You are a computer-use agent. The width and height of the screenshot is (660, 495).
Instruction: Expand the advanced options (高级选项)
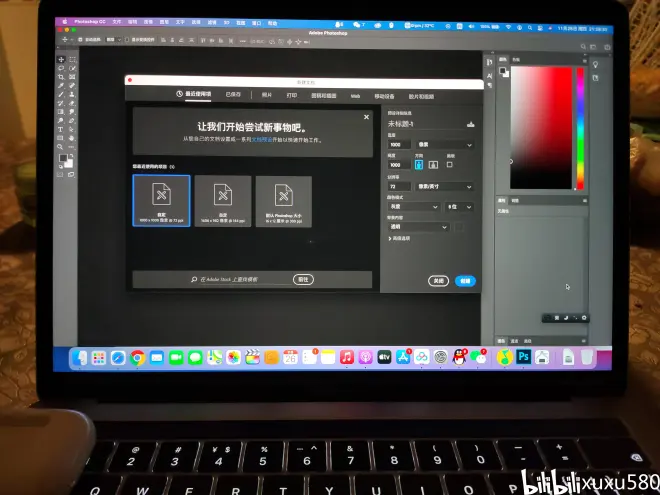pyautogui.click(x=399, y=239)
